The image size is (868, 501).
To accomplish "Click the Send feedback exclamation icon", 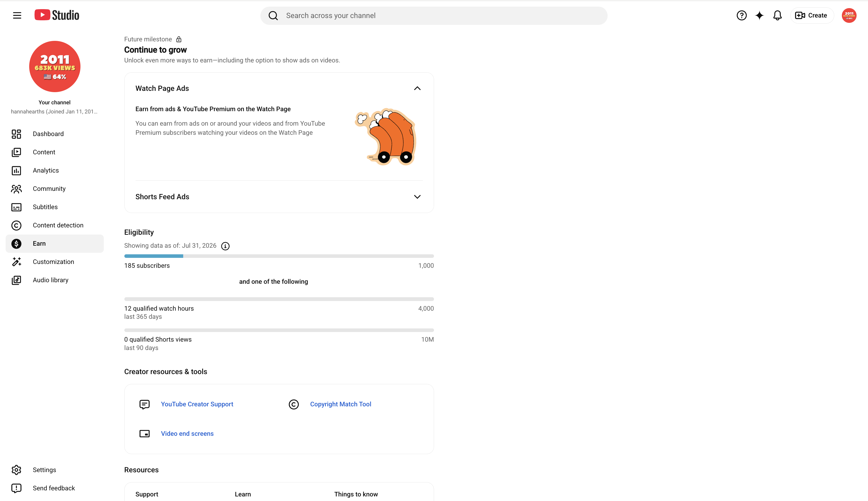I will coord(16,488).
